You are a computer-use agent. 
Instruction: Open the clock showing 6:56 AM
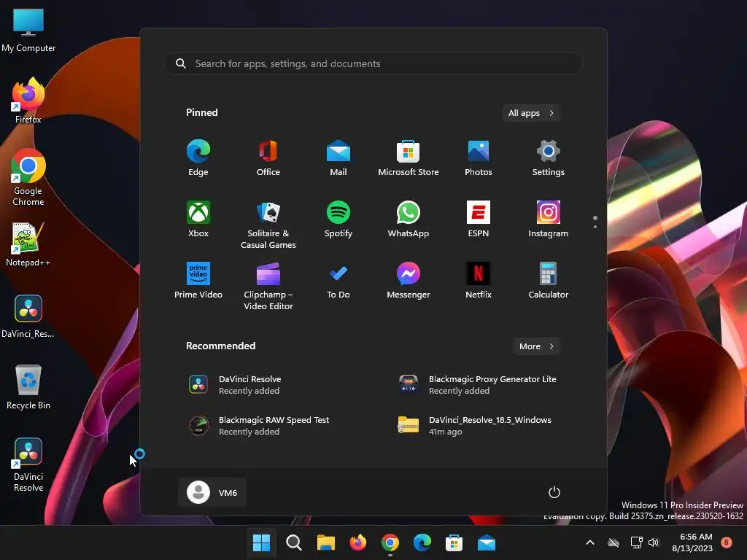[692, 542]
